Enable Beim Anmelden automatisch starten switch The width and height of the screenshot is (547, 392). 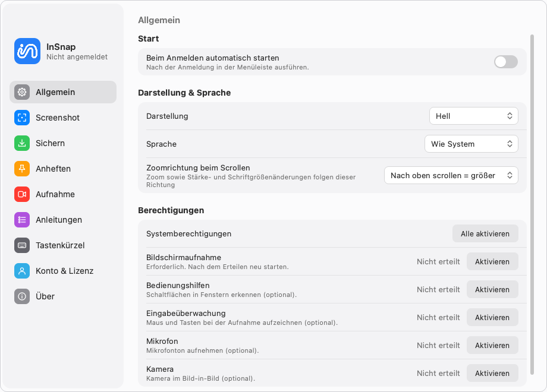[x=506, y=62]
